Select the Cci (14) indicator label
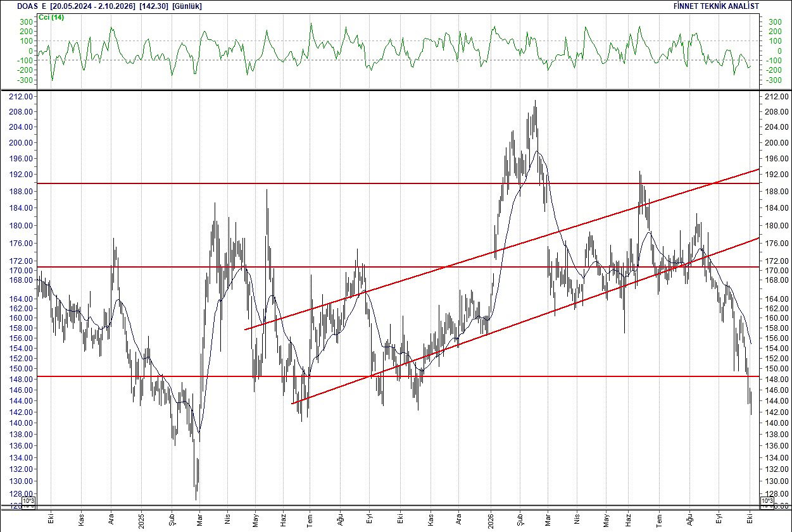 [x=51, y=17]
